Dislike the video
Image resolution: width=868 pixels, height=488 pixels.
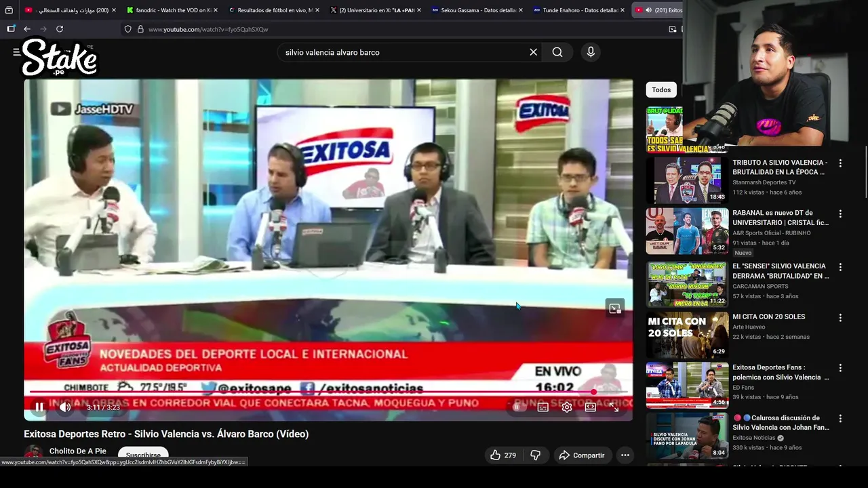tap(536, 455)
